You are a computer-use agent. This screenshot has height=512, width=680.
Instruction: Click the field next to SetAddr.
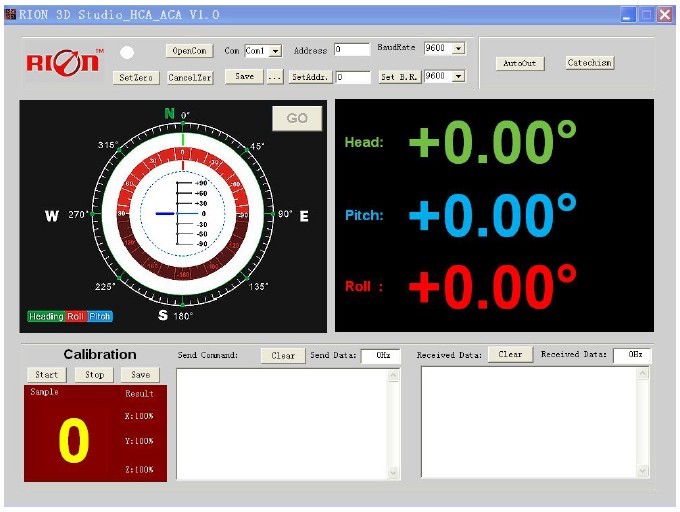(353, 77)
